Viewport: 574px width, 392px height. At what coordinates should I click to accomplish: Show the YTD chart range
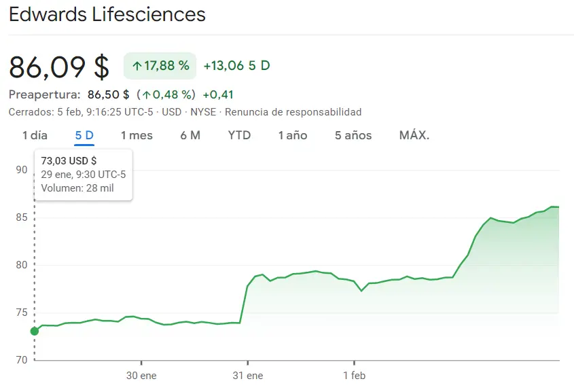pyautogui.click(x=239, y=135)
